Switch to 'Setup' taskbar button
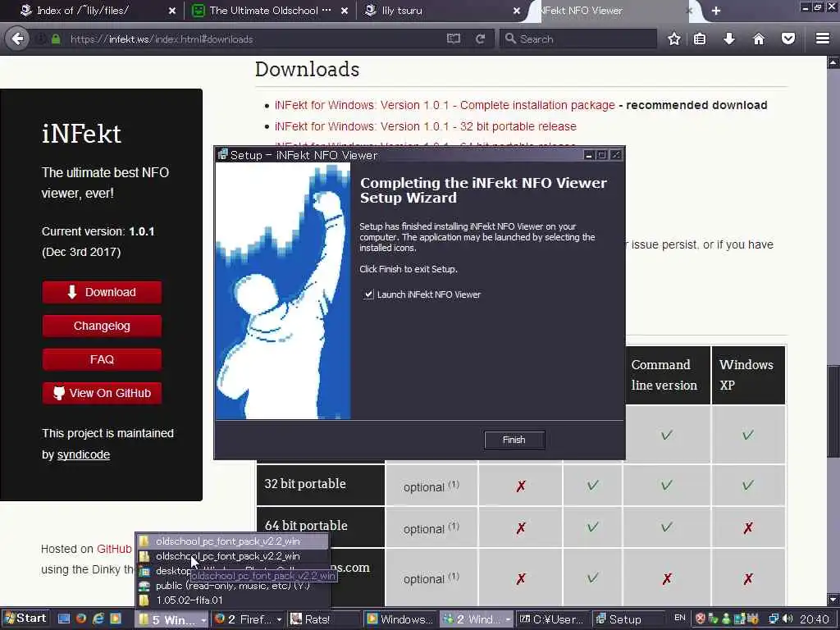The width and height of the screenshot is (840, 630). (629, 619)
